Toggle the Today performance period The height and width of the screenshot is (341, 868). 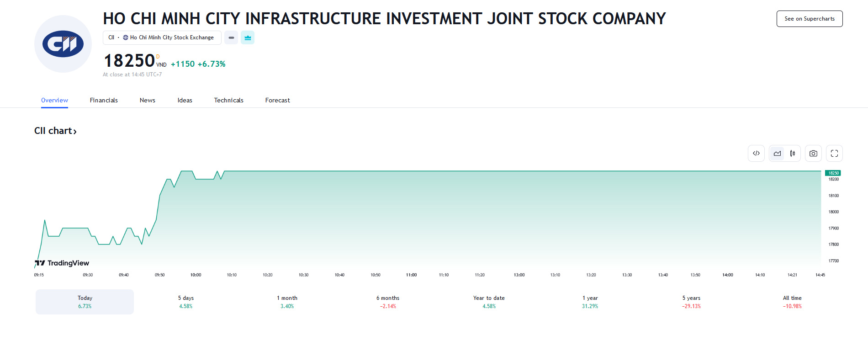(84, 302)
